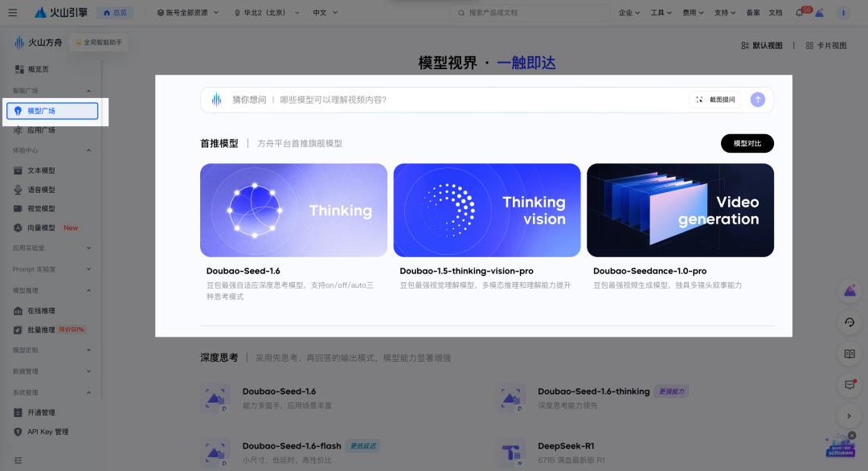Switch to 卡片视图
The image size is (868, 471).
click(826, 45)
